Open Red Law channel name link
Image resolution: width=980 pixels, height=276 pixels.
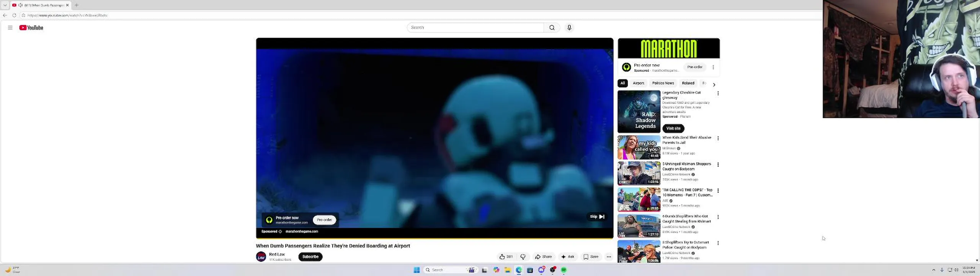click(277, 255)
